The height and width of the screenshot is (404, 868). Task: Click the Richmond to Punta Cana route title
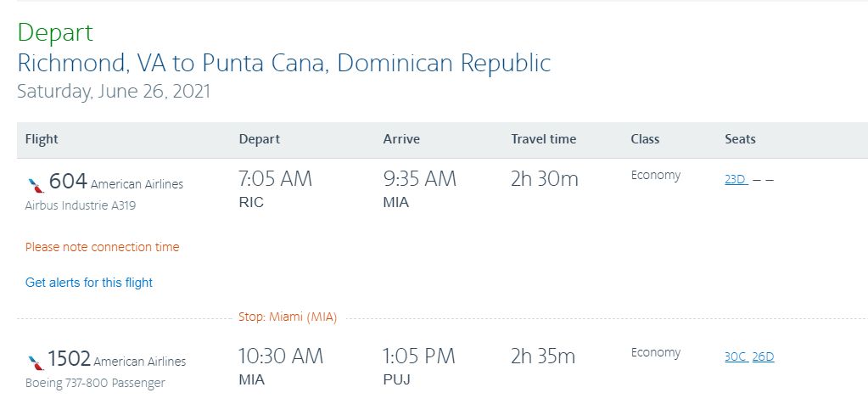pyautogui.click(x=284, y=63)
